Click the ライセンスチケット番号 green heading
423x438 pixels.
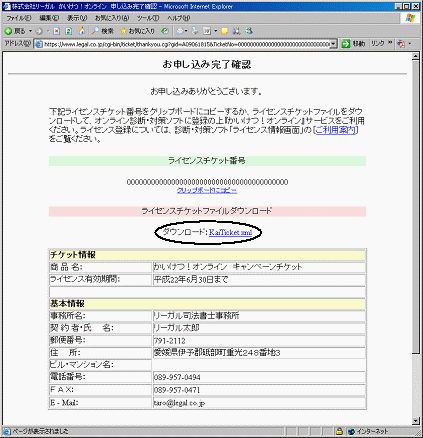(x=207, y=161)
